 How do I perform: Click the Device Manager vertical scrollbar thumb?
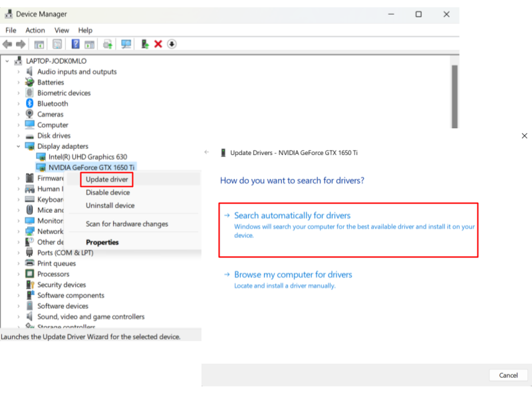[455, 96]
